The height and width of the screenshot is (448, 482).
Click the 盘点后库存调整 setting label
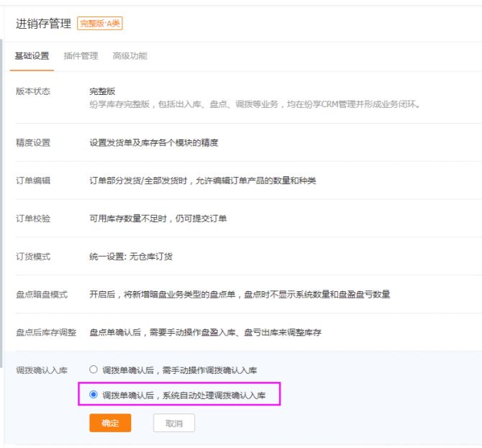[46, 333]
